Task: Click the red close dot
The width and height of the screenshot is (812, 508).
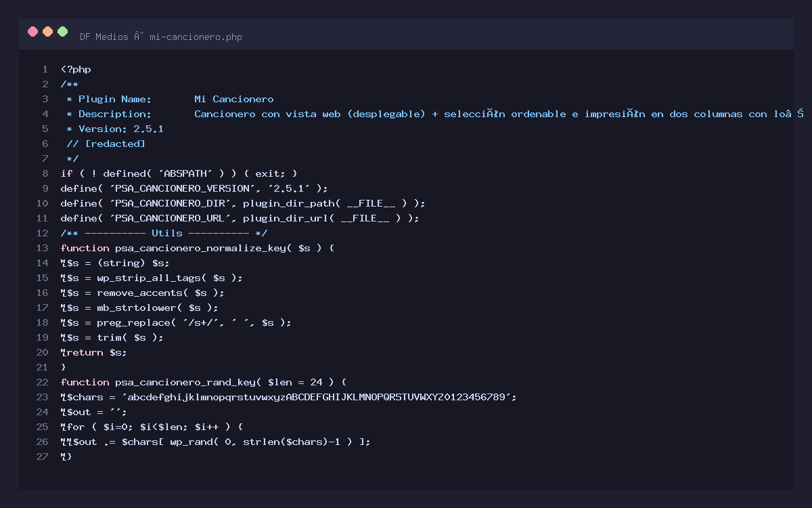Action: coord(32,31)
